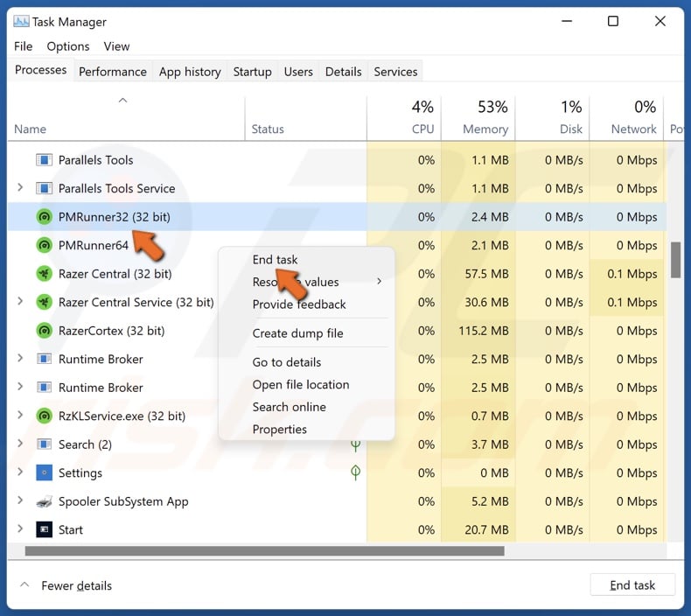Click the leaf status icon for Search
691x616 pixels.
[356, 445]
